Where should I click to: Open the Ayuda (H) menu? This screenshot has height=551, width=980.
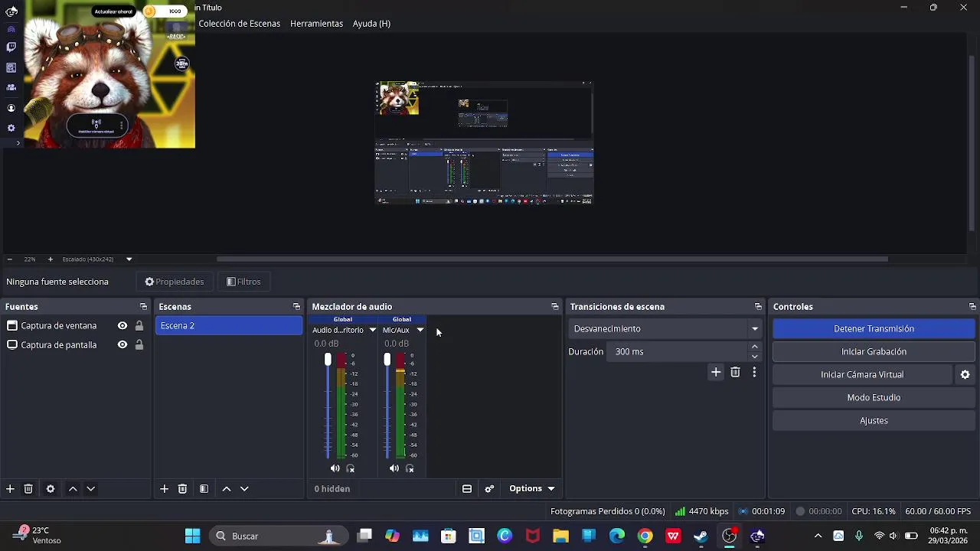coord(371,24)
